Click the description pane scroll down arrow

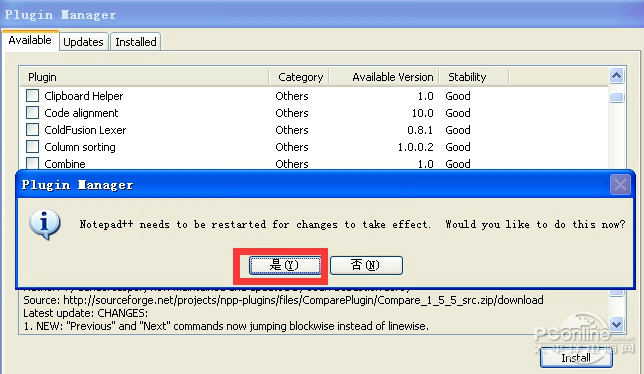[x=616, y=324]
